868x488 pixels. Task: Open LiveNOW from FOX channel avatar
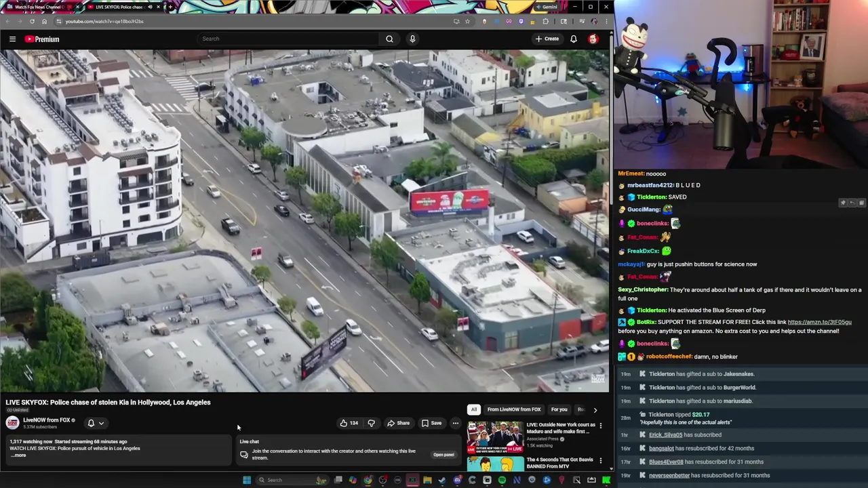(12, 423)
